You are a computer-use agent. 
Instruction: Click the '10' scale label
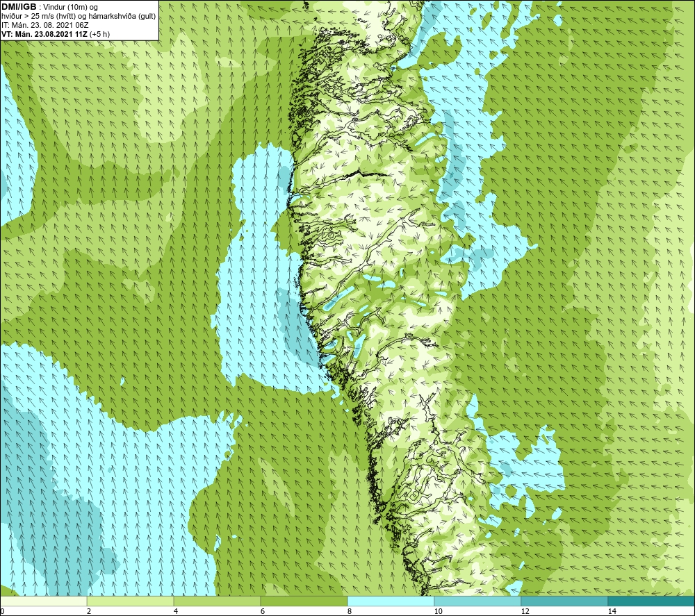click(438, 612)
